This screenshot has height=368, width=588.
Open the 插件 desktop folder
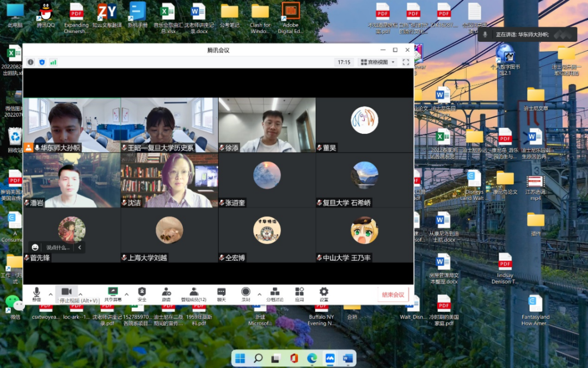(x=536, y=224)
